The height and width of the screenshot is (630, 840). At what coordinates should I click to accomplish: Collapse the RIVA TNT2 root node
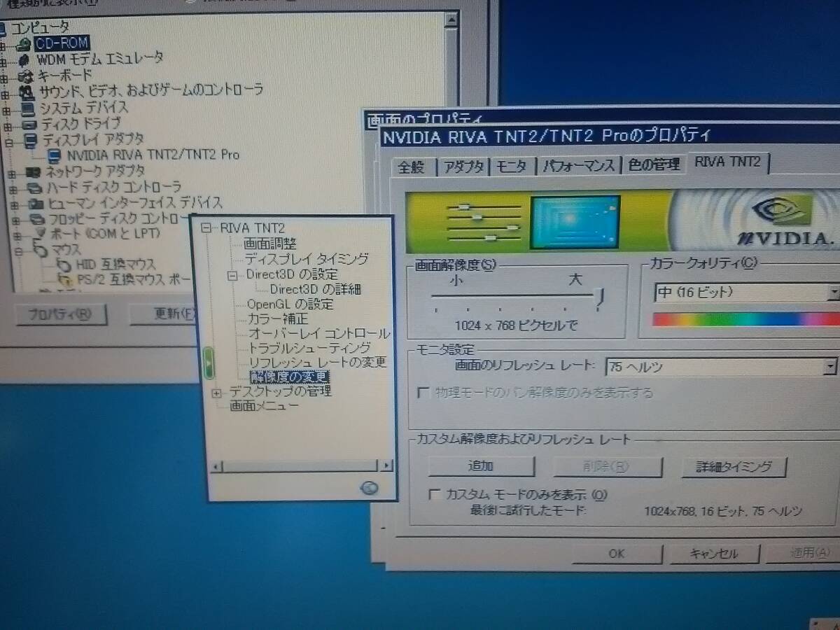tap(206, 228)
